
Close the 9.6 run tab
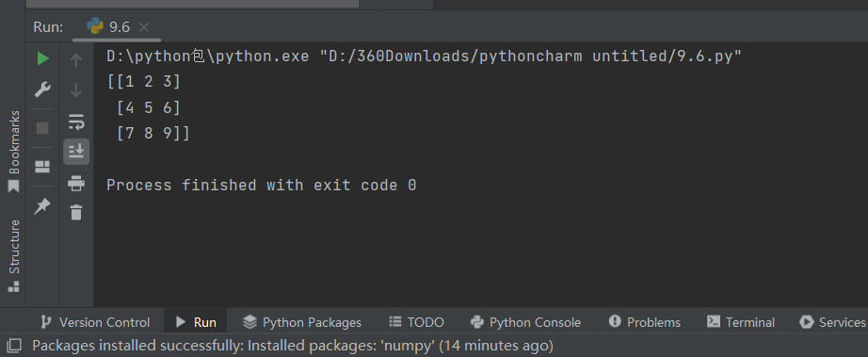pos(143,27)
